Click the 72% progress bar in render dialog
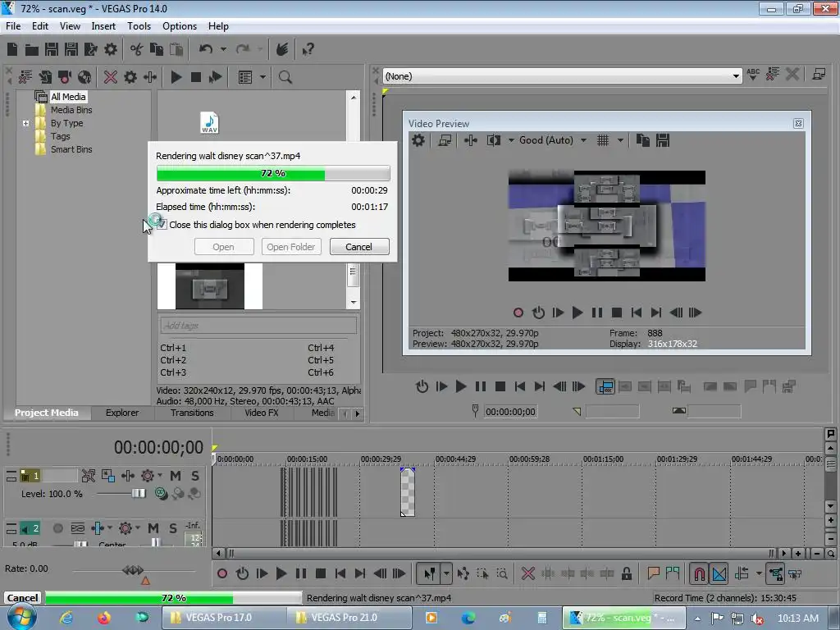The width and height of the screenshot is (840, 630). click(x=273, y=173)
